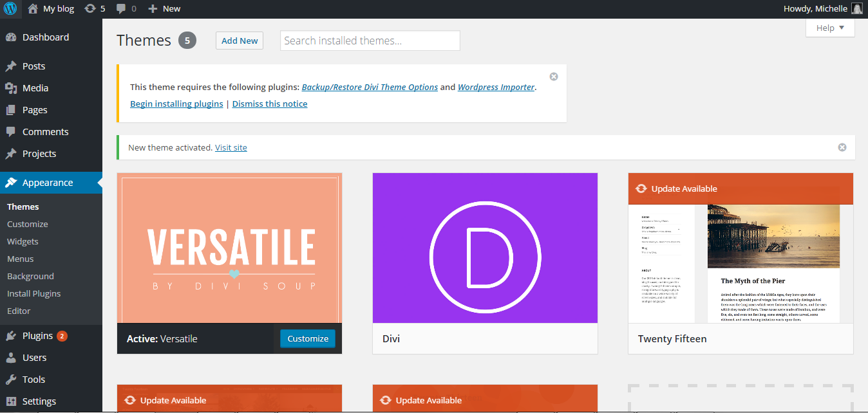Click the Active: Versatile label
Viewport: 868px width, 413px height.
coord(162,338)
